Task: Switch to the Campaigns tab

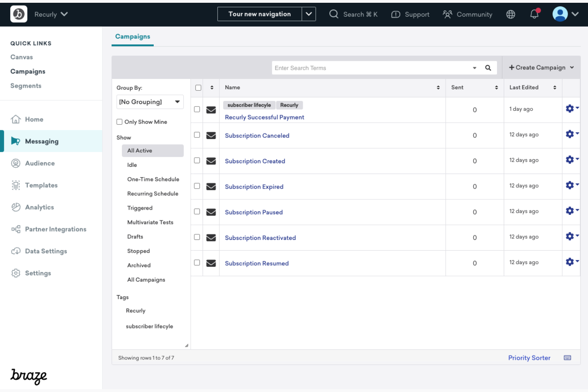Action: [x=133, y=37]
